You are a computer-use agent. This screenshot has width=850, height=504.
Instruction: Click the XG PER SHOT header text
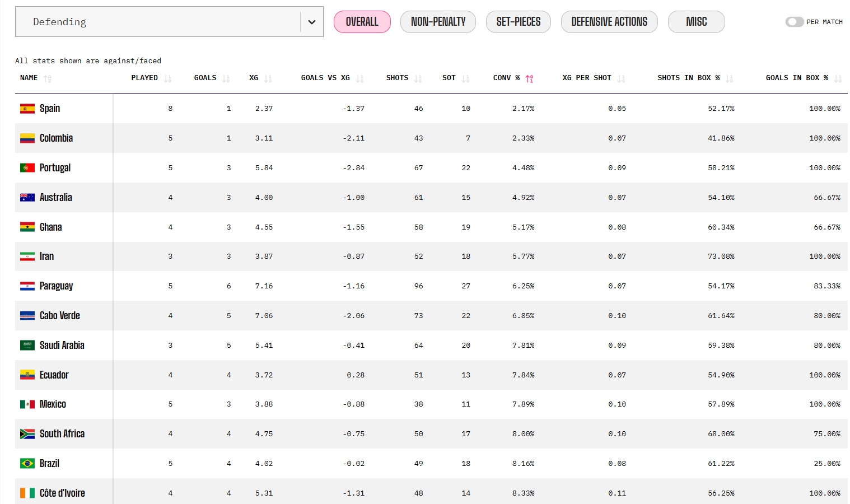point(587,78)
